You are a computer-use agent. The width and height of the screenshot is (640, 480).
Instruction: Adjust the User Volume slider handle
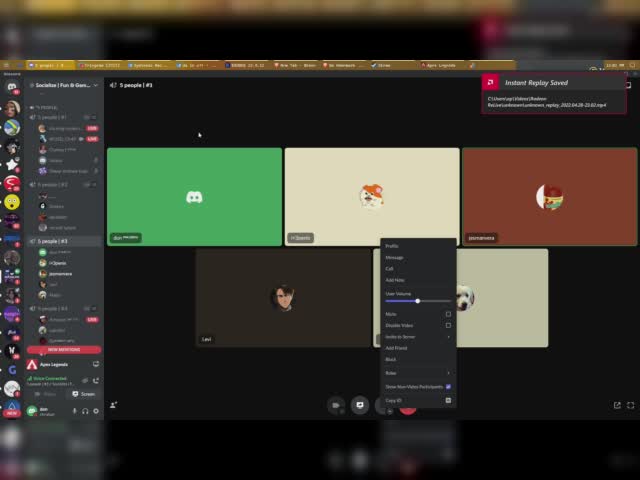(418, 301)
